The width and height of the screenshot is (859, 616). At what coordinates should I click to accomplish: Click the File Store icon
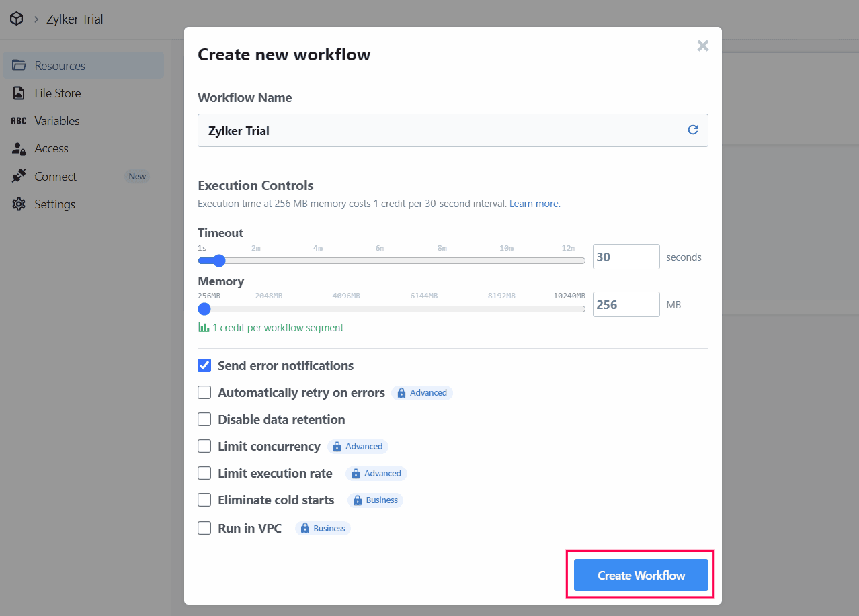[19, 93]
